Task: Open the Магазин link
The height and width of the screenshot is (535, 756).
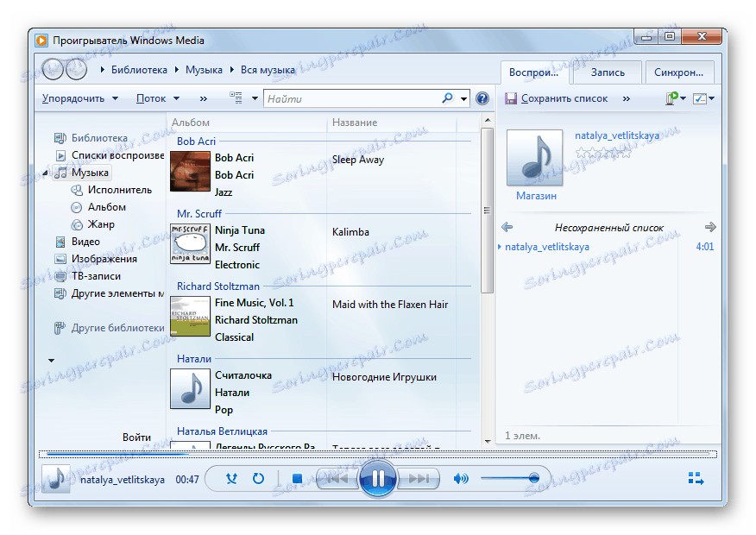Action: (x=536, y=196)
